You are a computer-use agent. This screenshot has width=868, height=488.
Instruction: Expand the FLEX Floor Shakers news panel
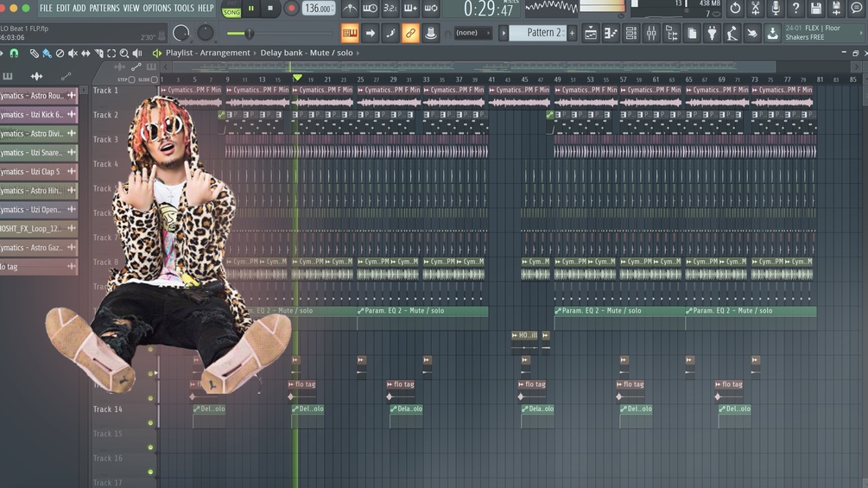[x=824, y=33]
